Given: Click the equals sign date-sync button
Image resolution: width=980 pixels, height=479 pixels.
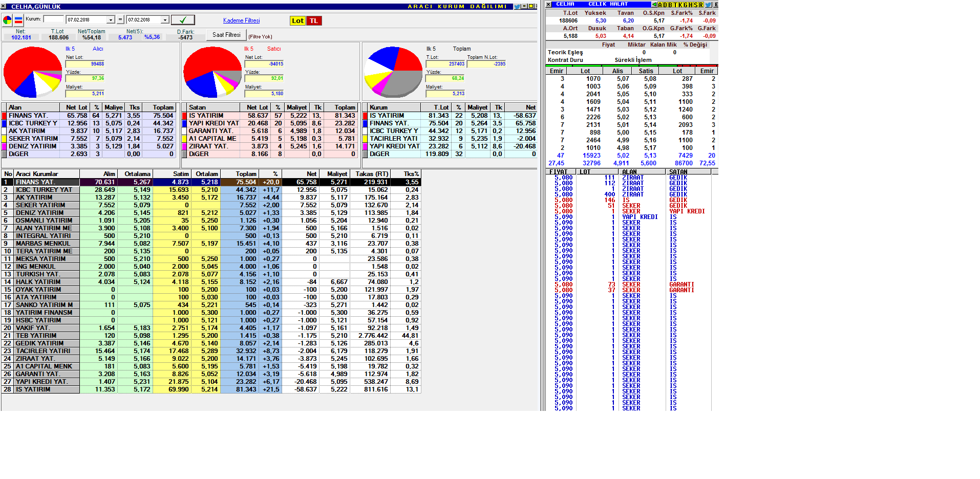Looking at the screenshot, I should click(x=120, y=19).
